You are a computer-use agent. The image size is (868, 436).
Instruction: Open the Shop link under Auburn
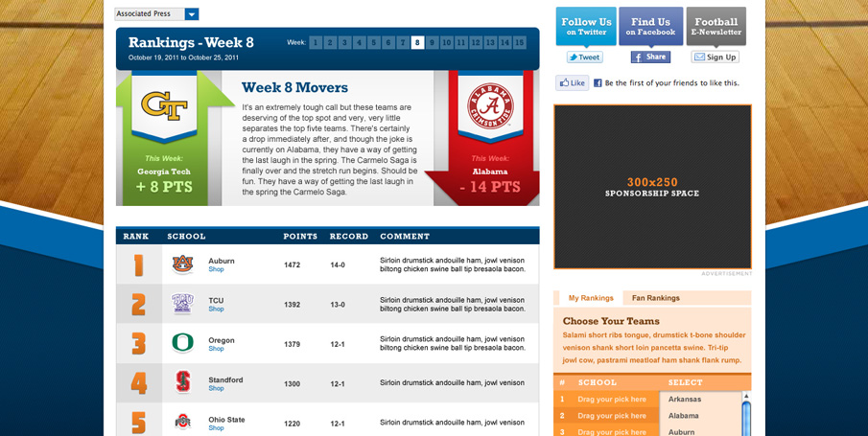tap(216, 269)
